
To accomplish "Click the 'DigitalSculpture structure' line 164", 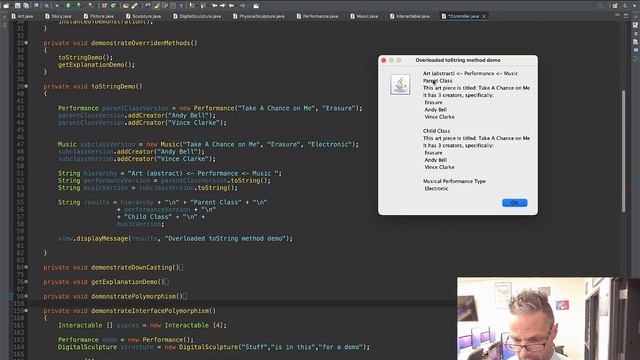I will coord(214,347).
